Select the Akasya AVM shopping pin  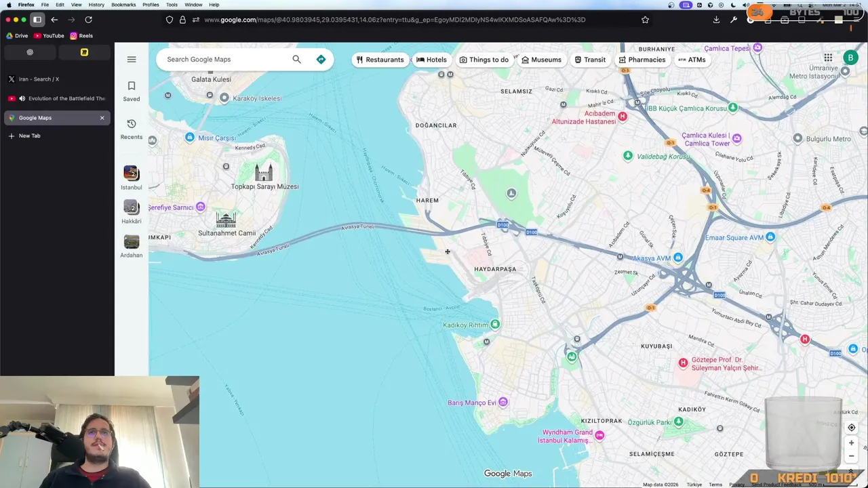677,258
